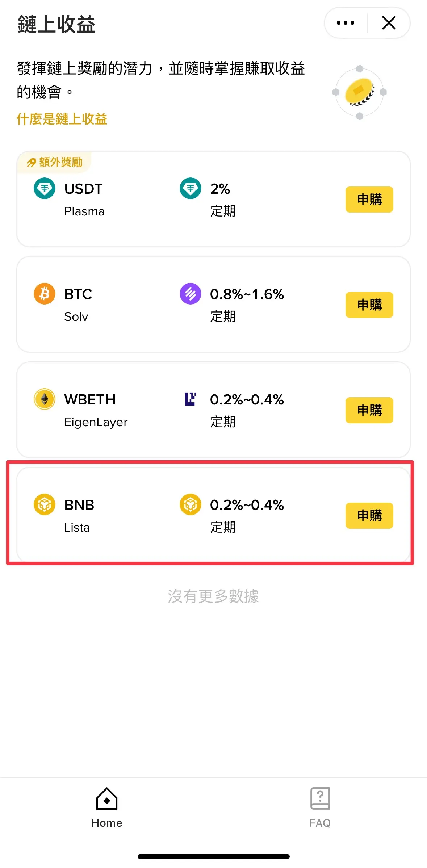Screen dimensions: 427x868
Task: Open the three-dot more options menu
Action: (x=345, y=23)
